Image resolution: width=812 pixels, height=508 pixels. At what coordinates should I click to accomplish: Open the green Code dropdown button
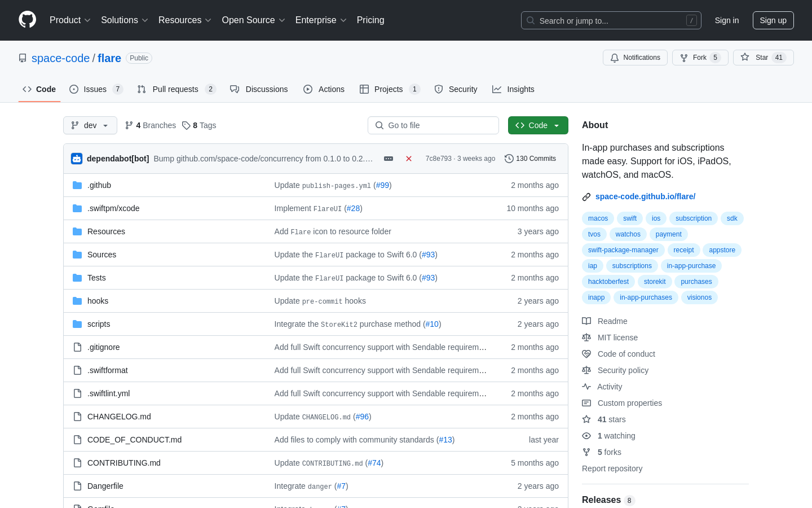click(538, 125)
